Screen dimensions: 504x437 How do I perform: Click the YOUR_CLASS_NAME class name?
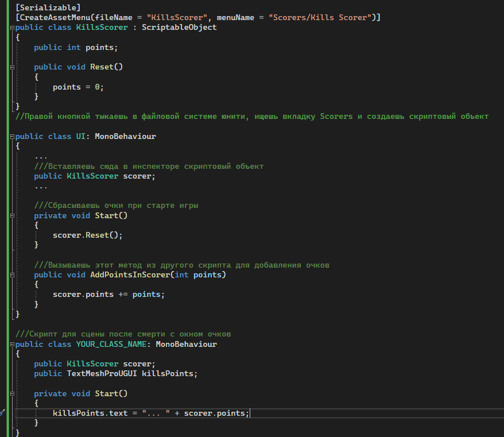tap(111, 345)
